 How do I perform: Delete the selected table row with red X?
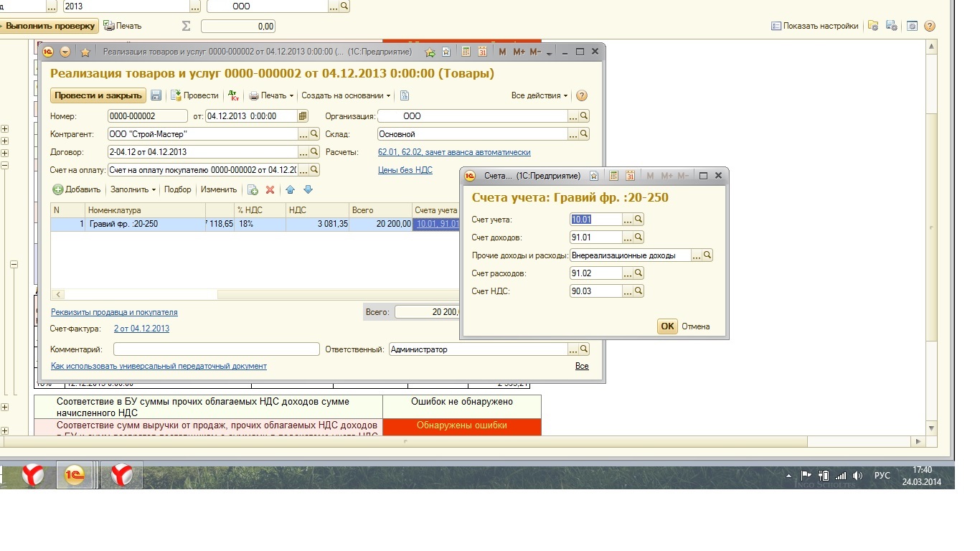270,189
